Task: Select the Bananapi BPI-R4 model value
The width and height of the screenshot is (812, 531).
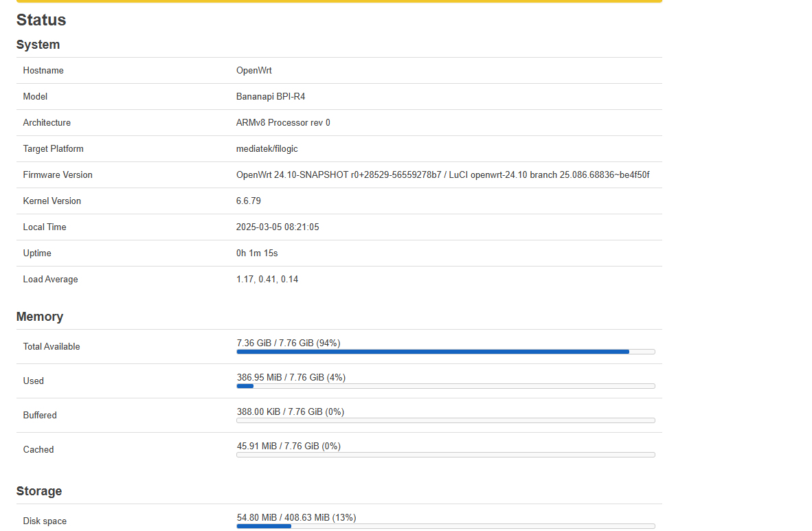Action: tap(270, 96)
